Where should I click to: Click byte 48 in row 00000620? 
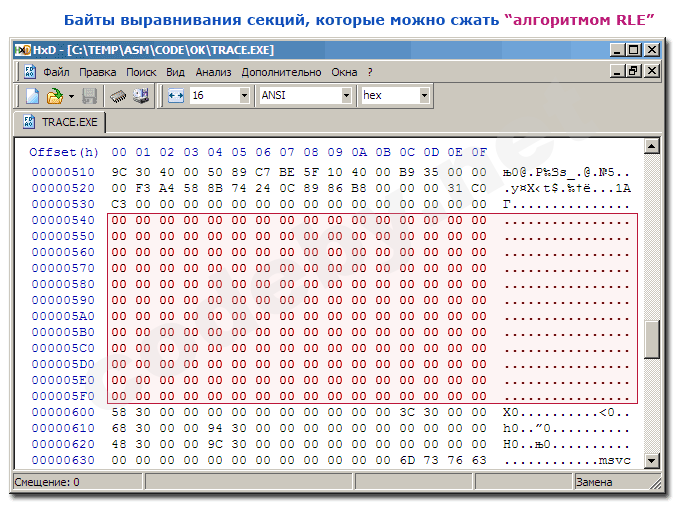119,444
